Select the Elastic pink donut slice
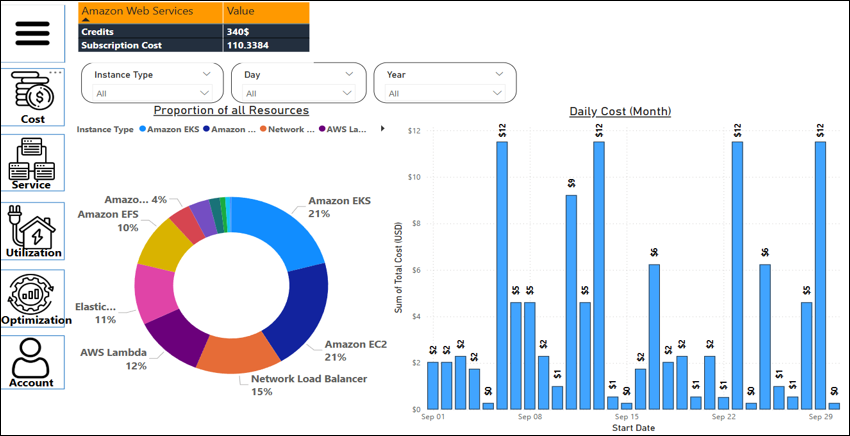This screenshot has width=850, height=436. point(153,293)
